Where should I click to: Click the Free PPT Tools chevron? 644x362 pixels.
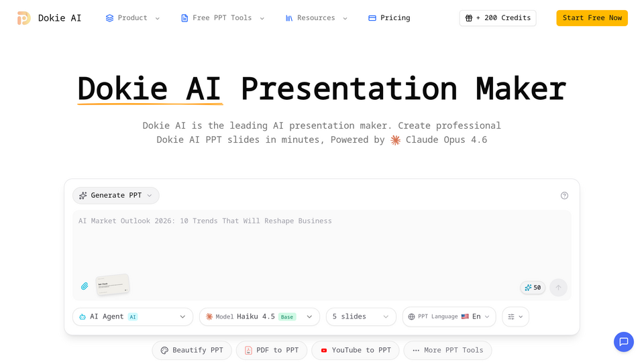click(x=262, y=19)
